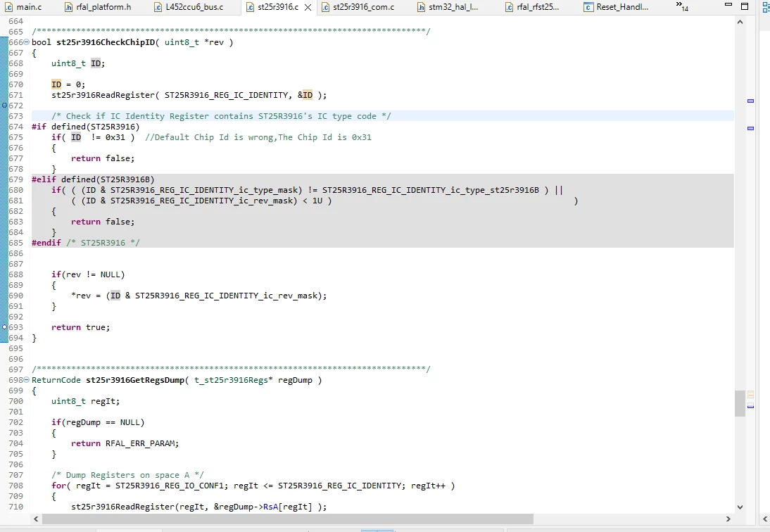Show the list of 14 hidden editors
The height and width of the screenshot is (532, 770).
click(x=682, y=6)
